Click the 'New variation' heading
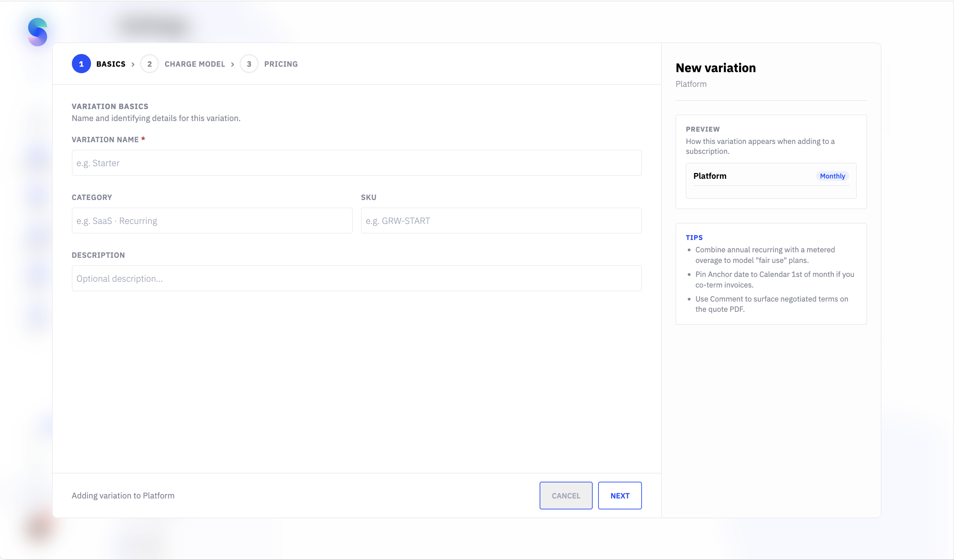954x560 pixels. (x=715, y=68)
